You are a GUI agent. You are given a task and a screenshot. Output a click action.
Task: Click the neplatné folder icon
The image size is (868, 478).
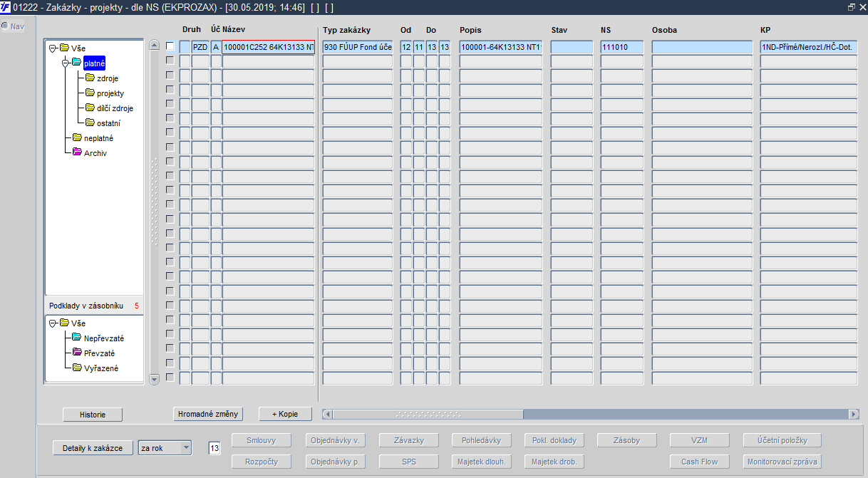(x=77, y=138)
